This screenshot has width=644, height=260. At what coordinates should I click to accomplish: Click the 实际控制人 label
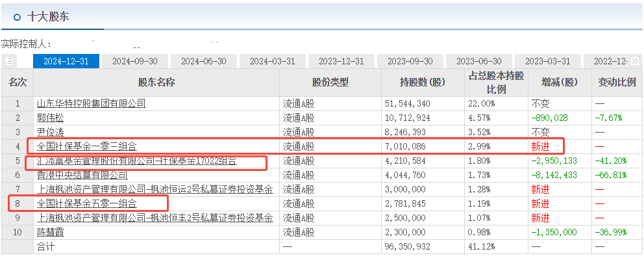coord(27,44)
